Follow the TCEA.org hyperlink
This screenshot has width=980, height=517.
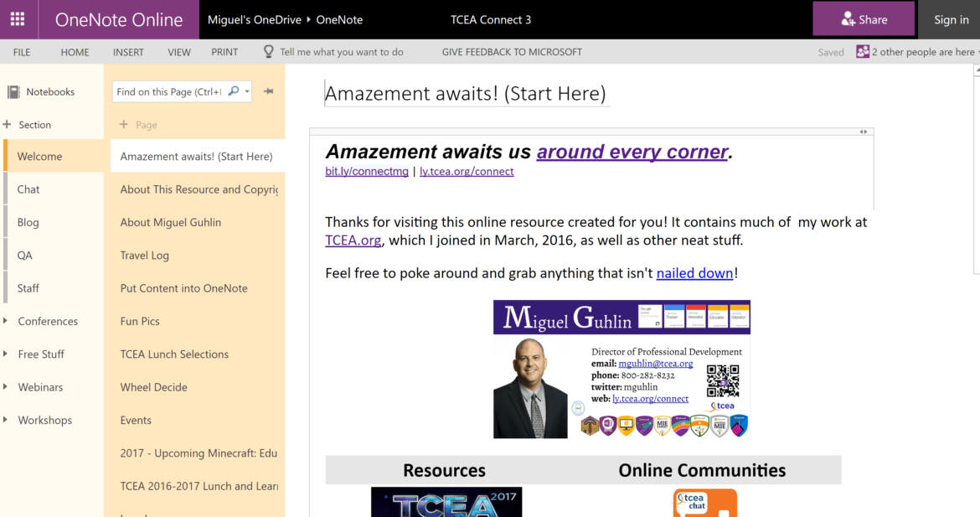click(353, 240)
